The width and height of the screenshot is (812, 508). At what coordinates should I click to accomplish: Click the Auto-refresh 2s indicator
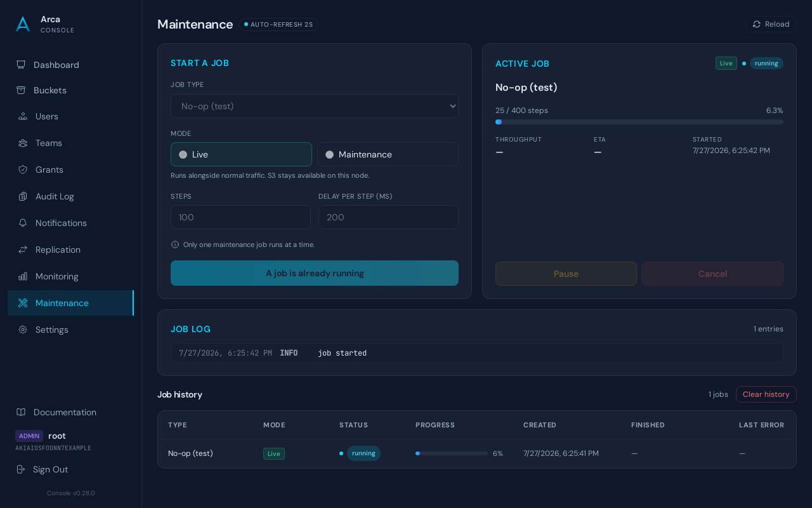[278, 24]
